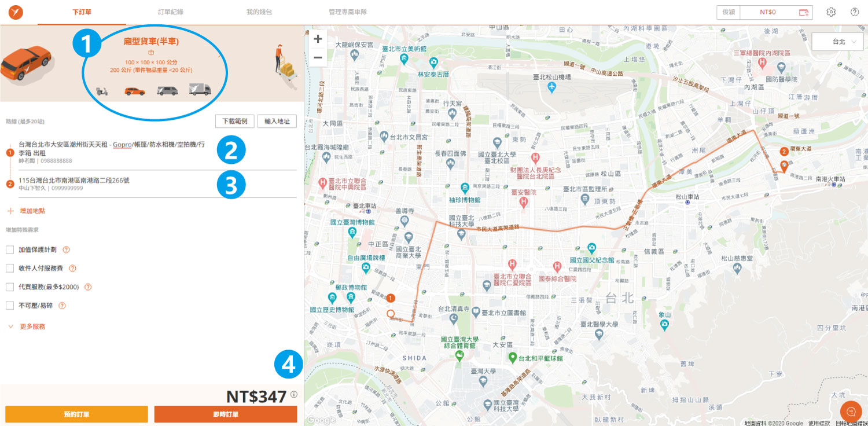Choose the orange car vehicle icon
The image size is (868, 426).
135,91
